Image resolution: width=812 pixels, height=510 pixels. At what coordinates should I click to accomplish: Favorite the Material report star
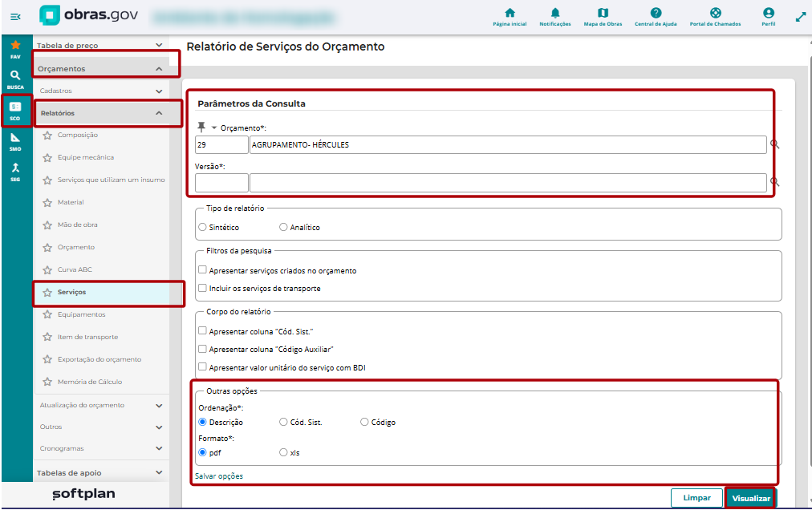coord(47,202)
